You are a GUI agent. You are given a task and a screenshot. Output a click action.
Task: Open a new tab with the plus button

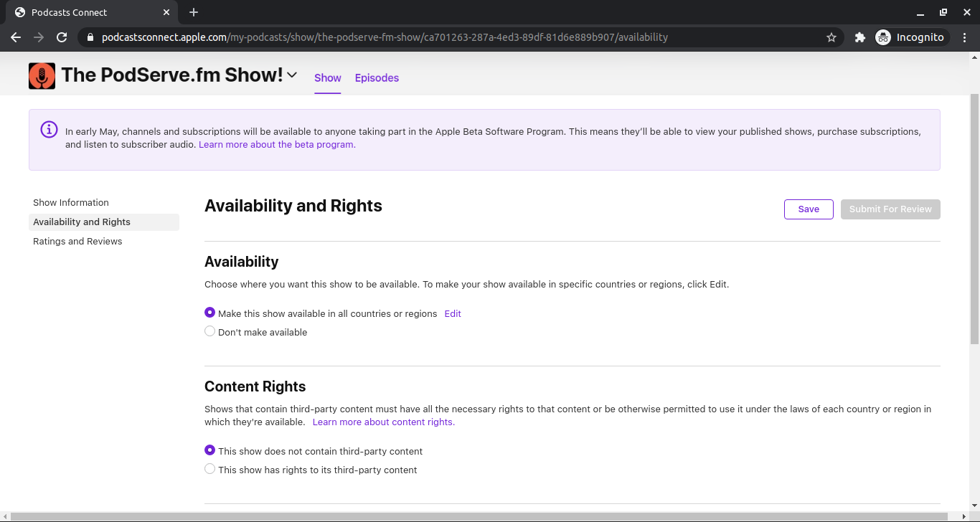tap(194, 12)
